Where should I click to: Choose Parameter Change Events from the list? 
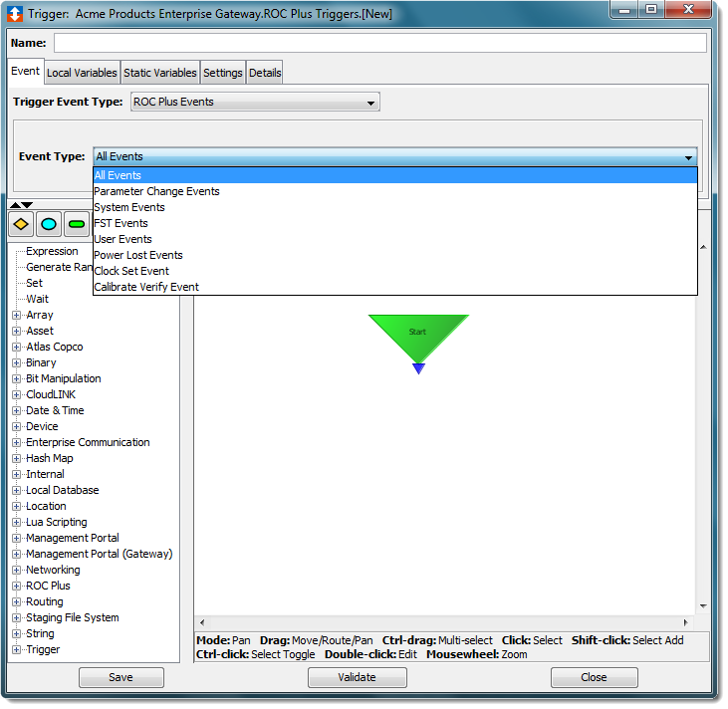[156, 191]
